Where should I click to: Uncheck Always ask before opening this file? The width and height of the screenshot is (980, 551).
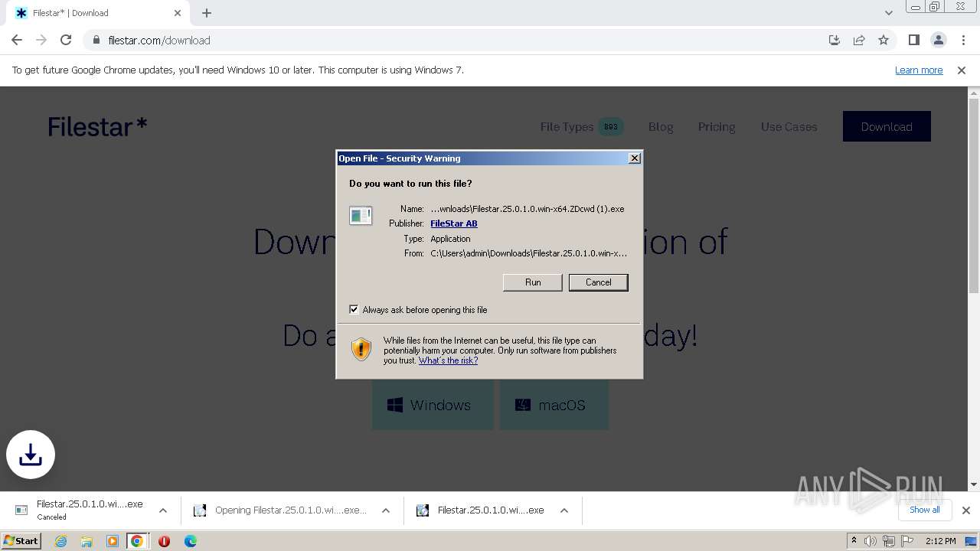tap(354, 310)
